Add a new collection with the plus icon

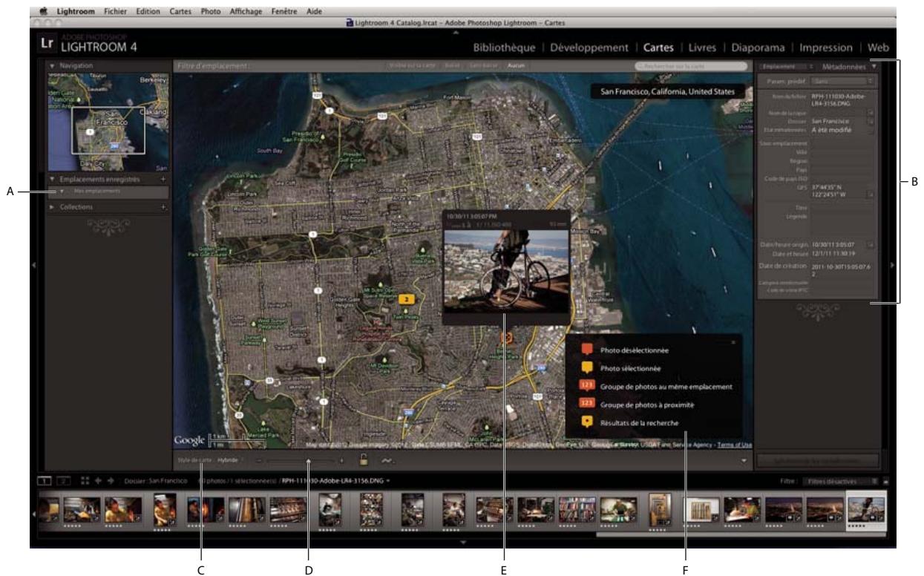click(x=163, y=207)
